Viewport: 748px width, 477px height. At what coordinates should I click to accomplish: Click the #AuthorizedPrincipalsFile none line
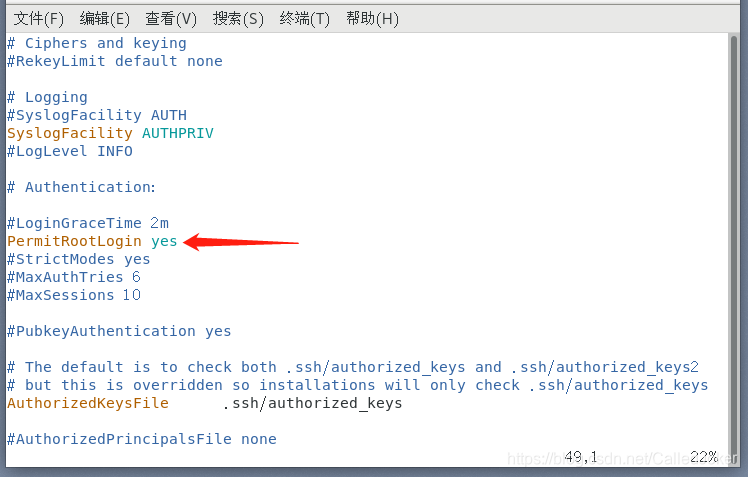[141, 439]
